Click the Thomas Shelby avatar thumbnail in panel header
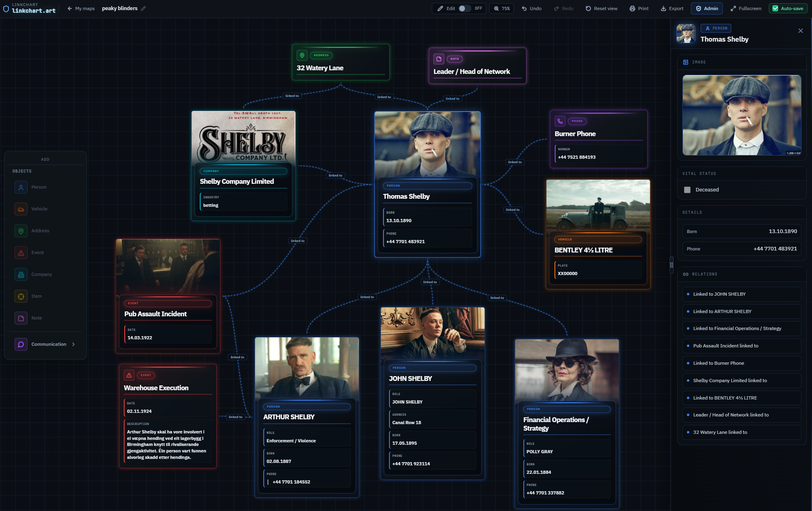This screenshot has width=812, height=511. click(x=686, y=34)
